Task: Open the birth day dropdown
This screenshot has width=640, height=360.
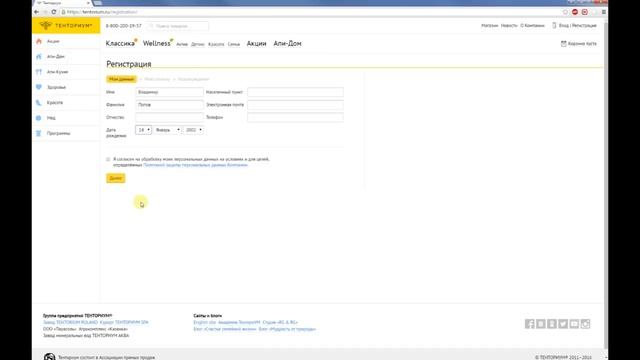Action: point(143,130)
